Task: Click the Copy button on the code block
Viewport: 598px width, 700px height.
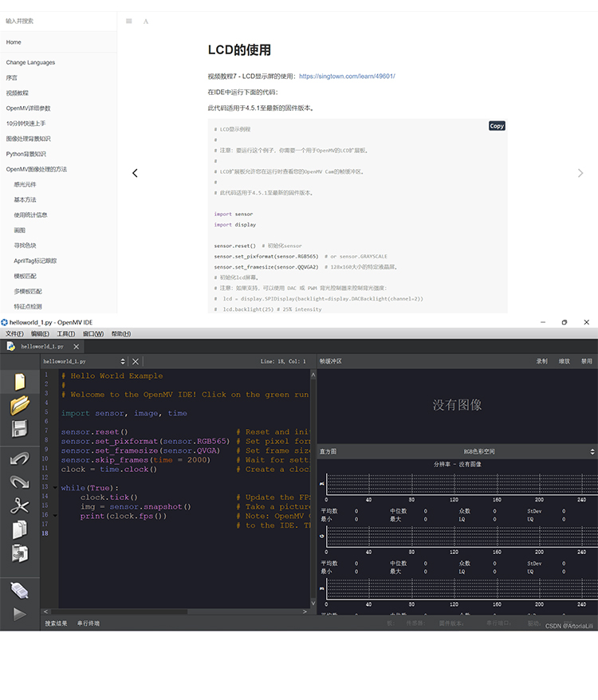Action: click(497, 126)
